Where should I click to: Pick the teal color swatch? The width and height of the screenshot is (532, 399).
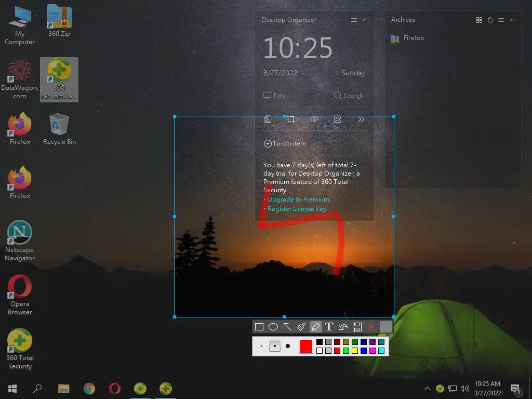click(381, 342)
